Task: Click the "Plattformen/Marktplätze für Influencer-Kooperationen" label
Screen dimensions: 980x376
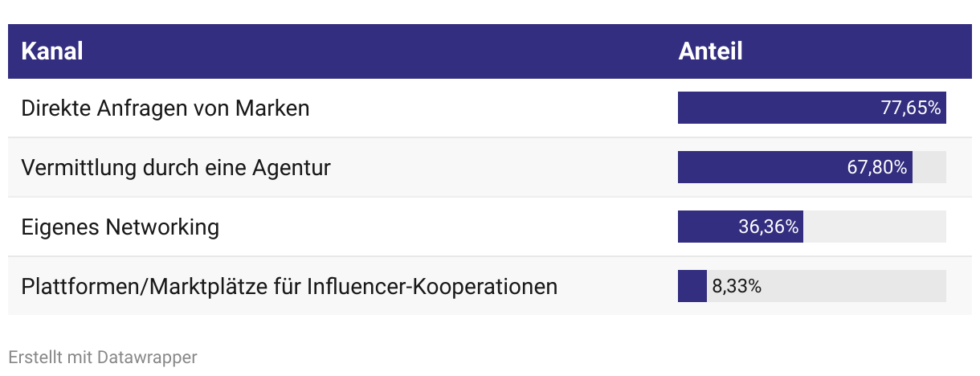Action: click(x=289, y=286)
